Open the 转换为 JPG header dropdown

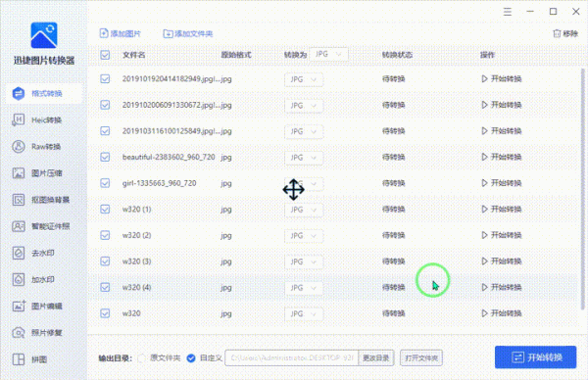[x=328, y=54]
